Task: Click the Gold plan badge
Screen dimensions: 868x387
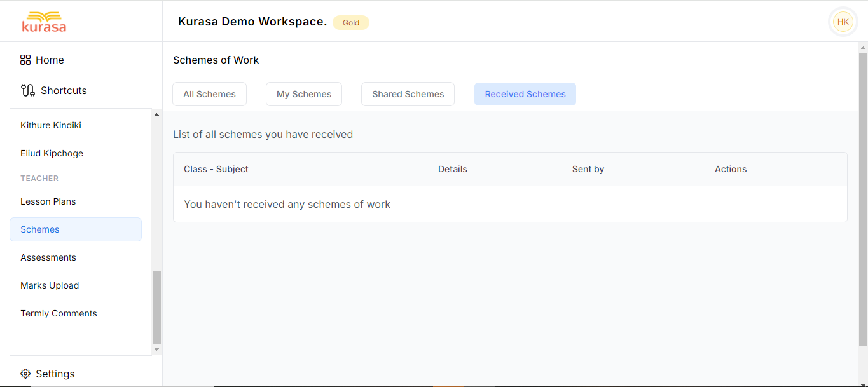Action: click(x=351, y=23)
